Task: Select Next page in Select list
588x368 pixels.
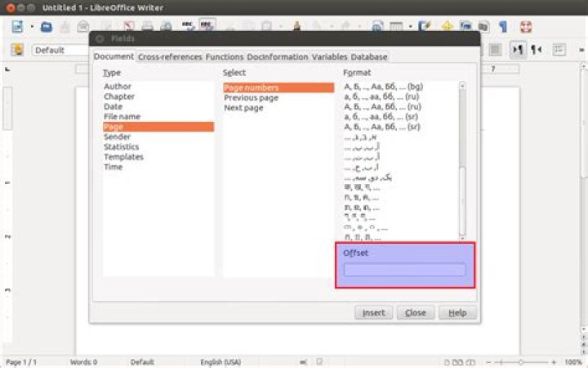Action: point(278,108)
